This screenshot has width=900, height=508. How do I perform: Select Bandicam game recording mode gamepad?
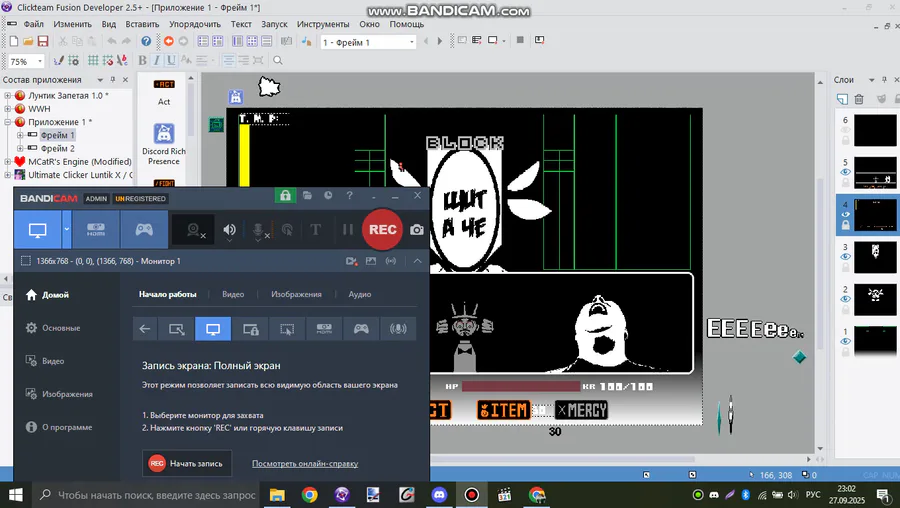click(144, 230)
